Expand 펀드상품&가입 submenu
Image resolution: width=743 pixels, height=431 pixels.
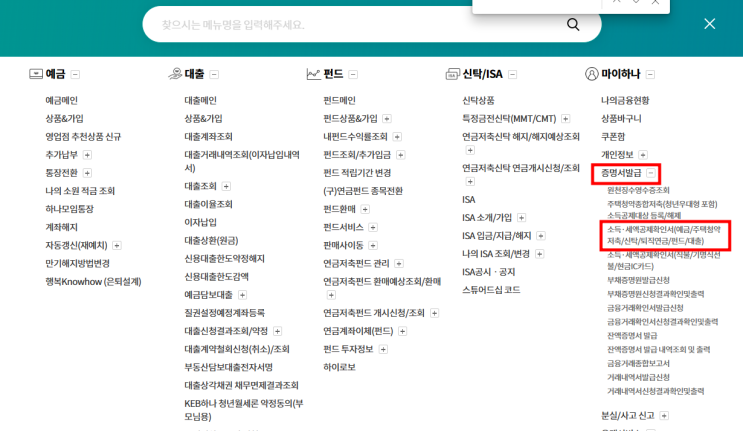pos(387,119)
